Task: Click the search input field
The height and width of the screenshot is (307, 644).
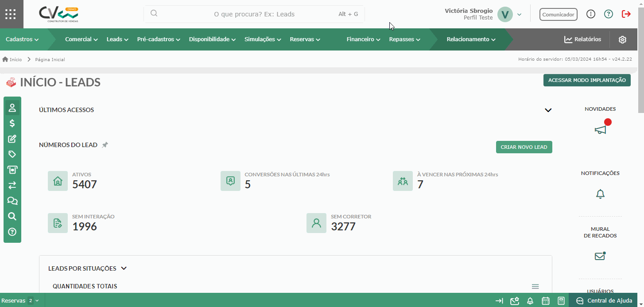Action: [254, 14]
